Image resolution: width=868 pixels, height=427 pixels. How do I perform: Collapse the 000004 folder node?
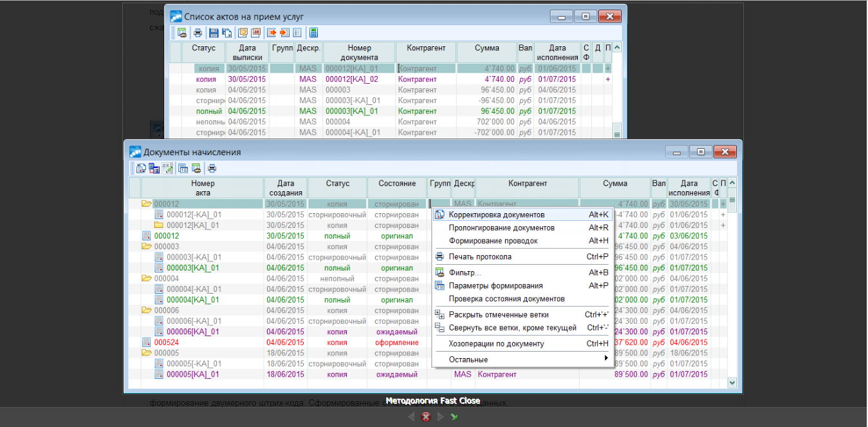tap(146, 279)
